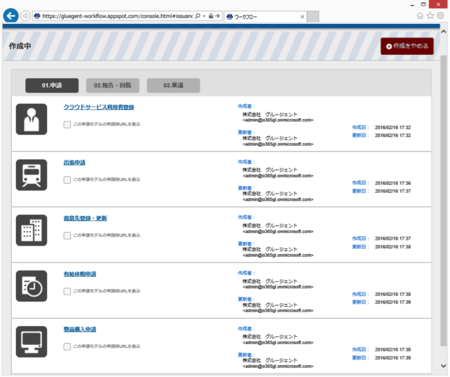The height and width of the screenshot is (377, 450).
Task: Minimize the browser window
Action: 412,5
